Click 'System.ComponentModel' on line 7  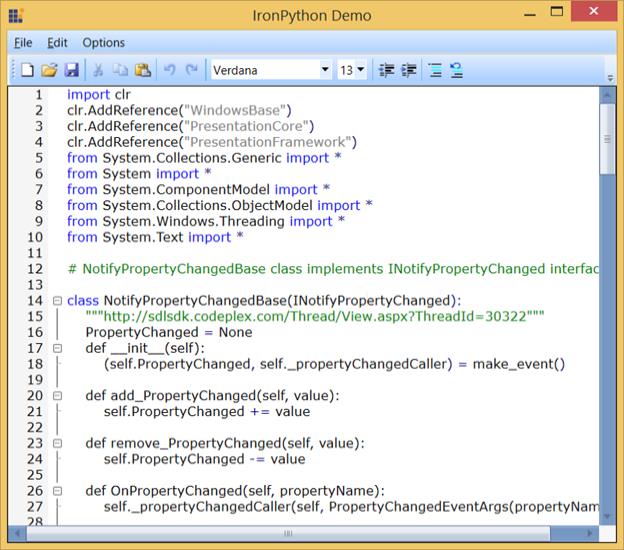tap(186, 190)
